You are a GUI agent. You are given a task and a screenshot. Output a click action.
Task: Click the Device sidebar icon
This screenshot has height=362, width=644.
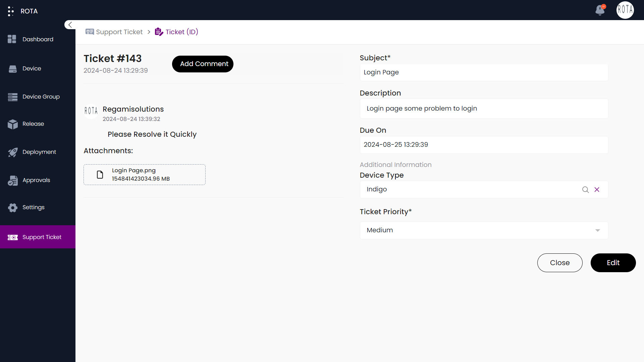coord(12,68)
